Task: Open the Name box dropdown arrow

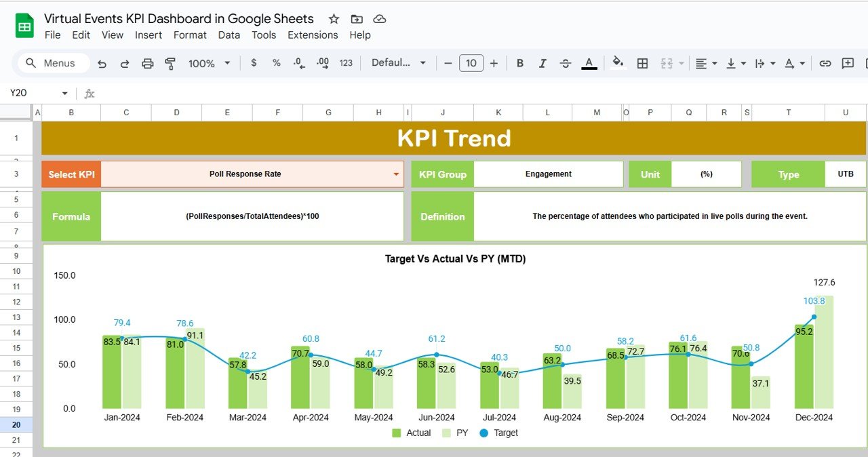Action: 65,93
